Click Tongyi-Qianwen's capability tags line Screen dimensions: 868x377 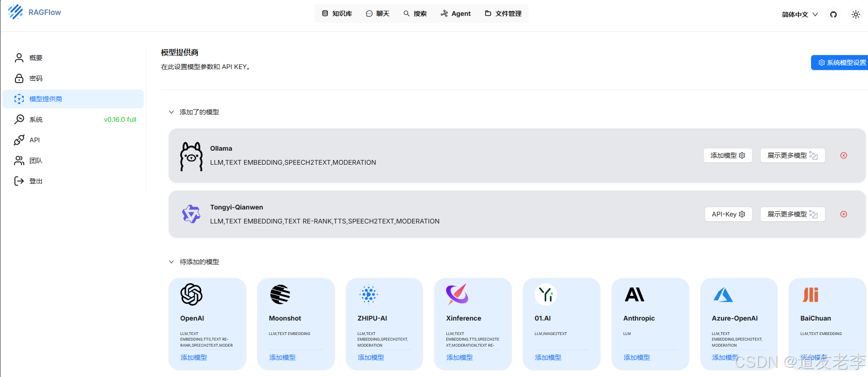point(325,221)
